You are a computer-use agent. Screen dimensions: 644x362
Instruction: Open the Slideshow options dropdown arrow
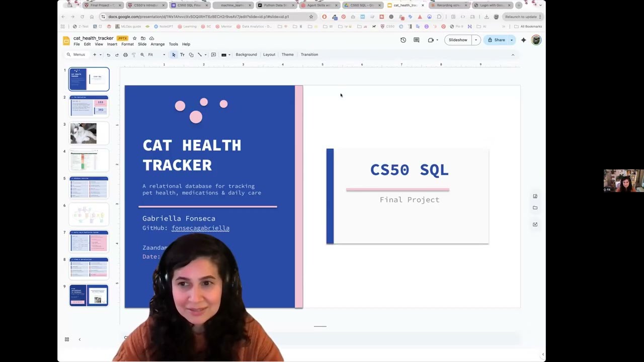click(x=475, y=40)
